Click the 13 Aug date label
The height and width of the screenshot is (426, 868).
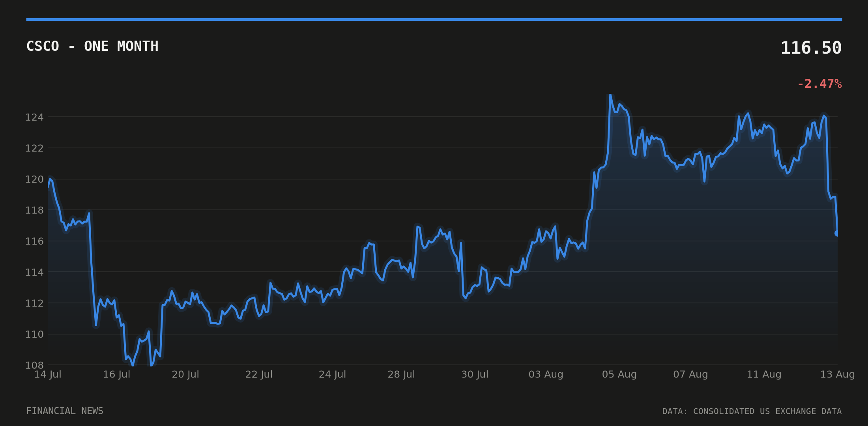[x=837, y=374]
